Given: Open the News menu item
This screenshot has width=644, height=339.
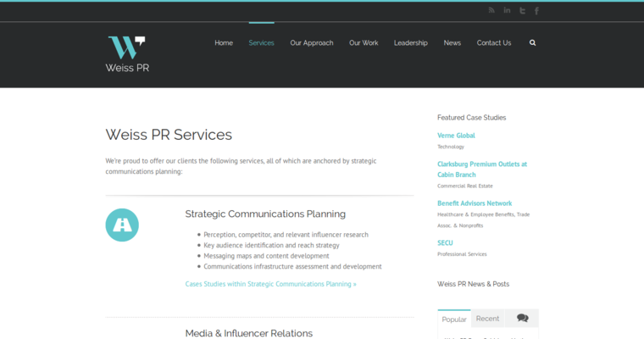Looking at the screenshot, I should (452, 42).
